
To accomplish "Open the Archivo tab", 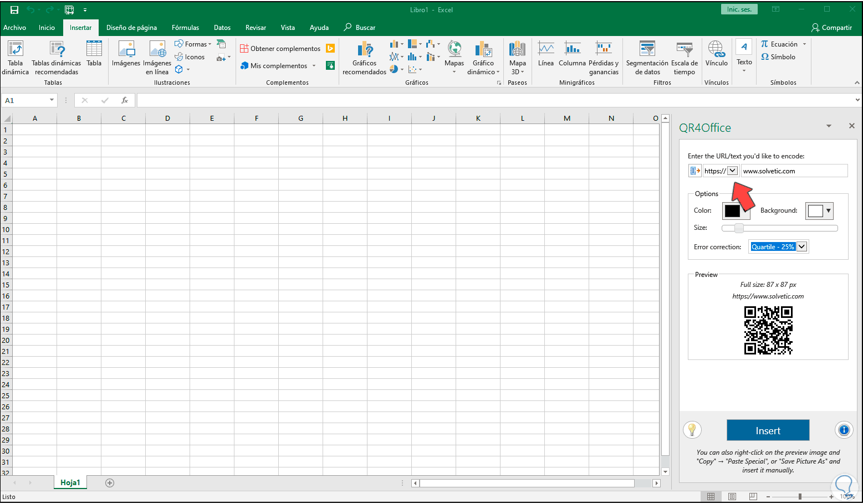I will [x=15, y=28].
